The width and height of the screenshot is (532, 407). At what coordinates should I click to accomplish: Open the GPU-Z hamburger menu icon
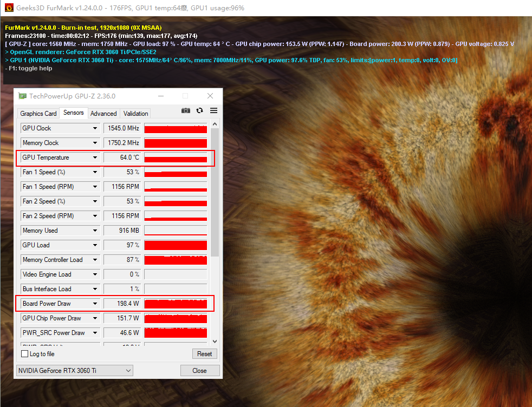click(x=214, y=110)
